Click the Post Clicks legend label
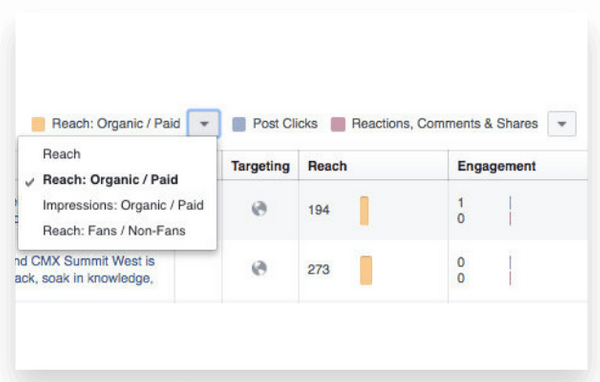The width and height of the screenshot is (600, 382). 285,124
